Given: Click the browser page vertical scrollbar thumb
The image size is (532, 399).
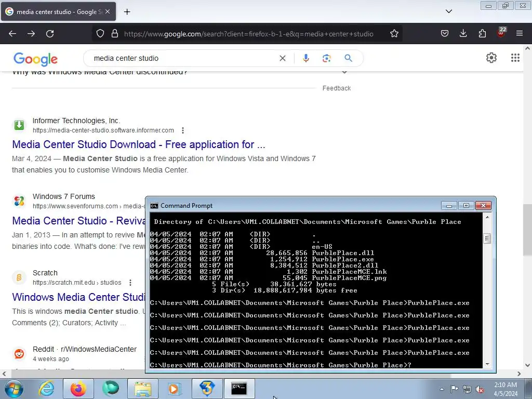Looking at the screenshot, I should [x=528, y=230].
